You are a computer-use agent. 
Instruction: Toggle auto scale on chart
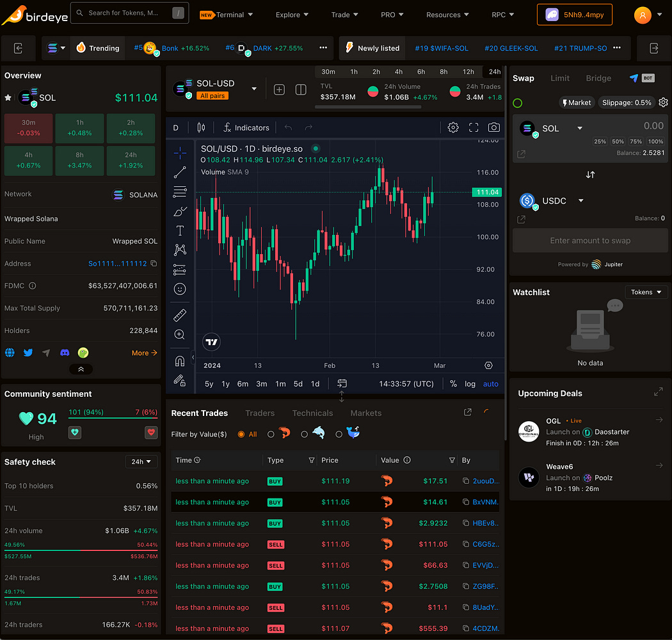tap(491, 383)
